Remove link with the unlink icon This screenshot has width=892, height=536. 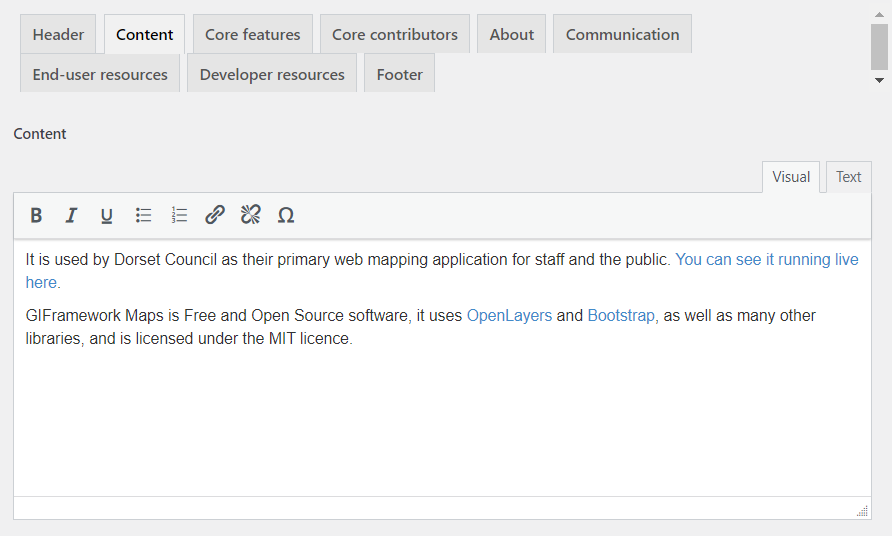[250, 215]
